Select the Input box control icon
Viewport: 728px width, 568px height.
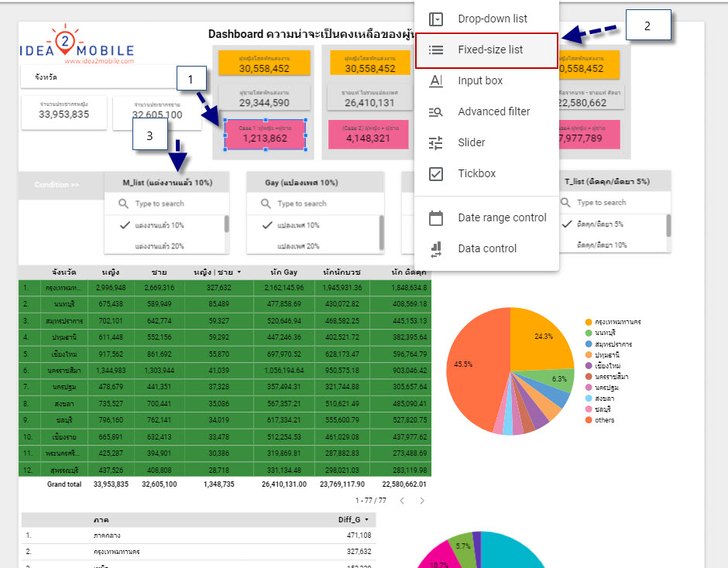click(x=435, y=80)
